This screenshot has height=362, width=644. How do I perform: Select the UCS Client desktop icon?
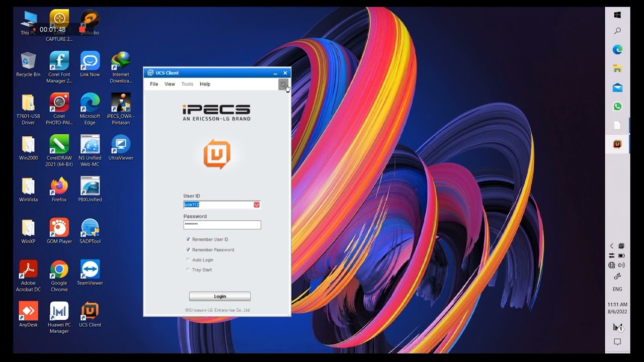(x=90, y=315)
